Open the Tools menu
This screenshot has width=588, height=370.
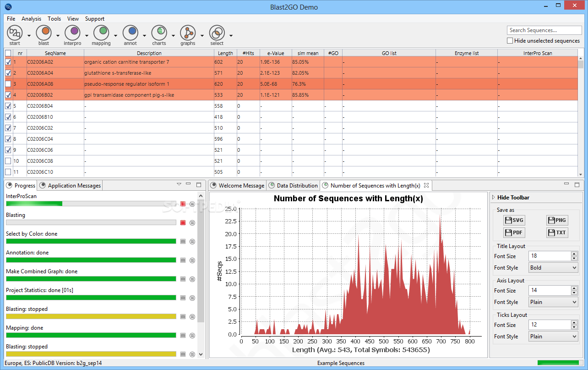[54, 19]
